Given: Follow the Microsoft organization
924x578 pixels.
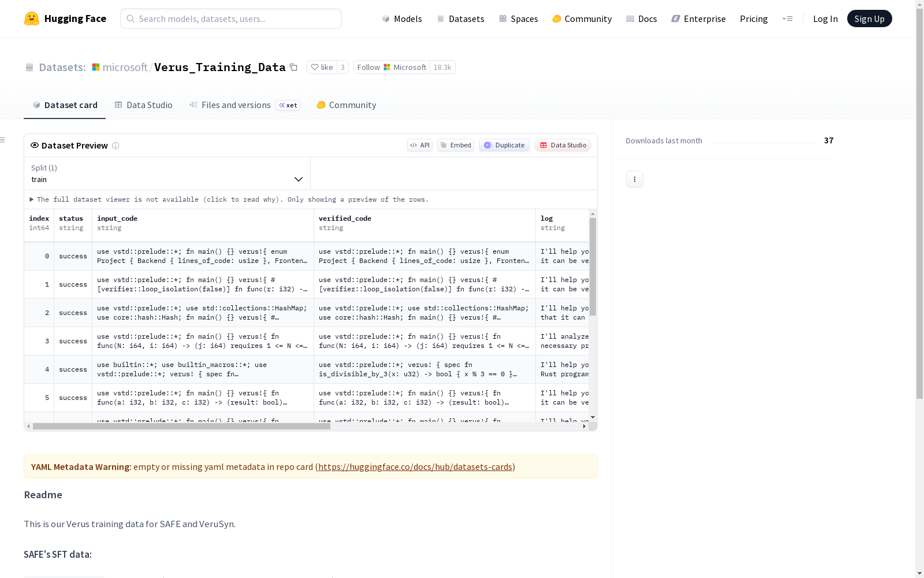Looking at the screenshot, I should click(392, 67).
